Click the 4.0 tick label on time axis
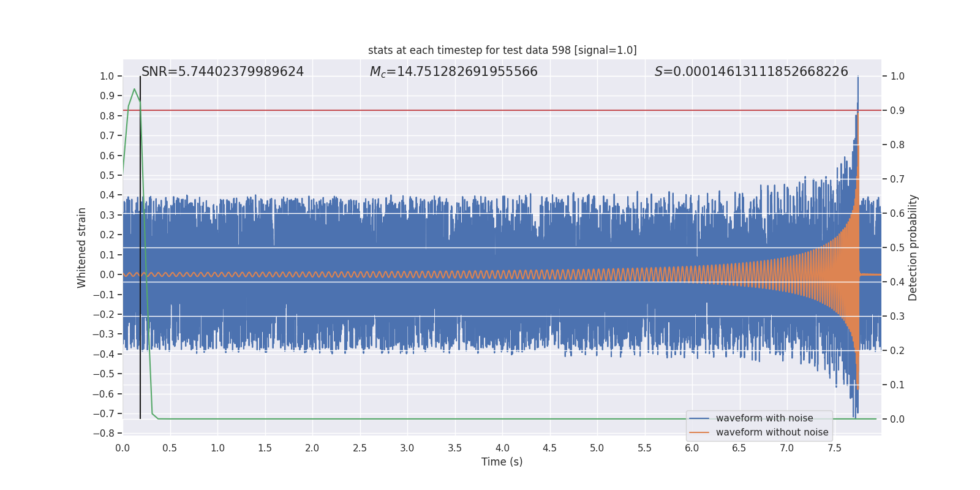This screenshot has width=980, height=490. (502, 448)
